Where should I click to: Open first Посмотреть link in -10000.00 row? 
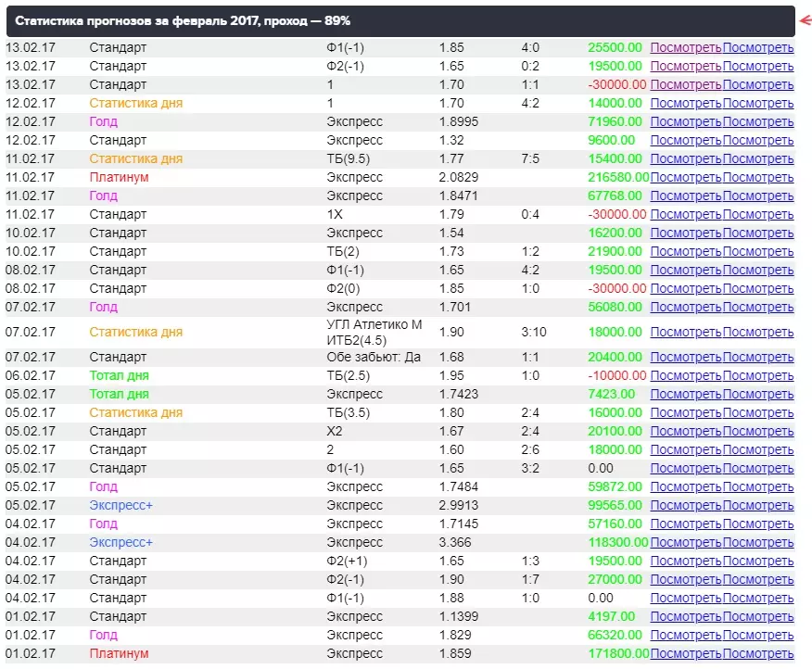686,376
